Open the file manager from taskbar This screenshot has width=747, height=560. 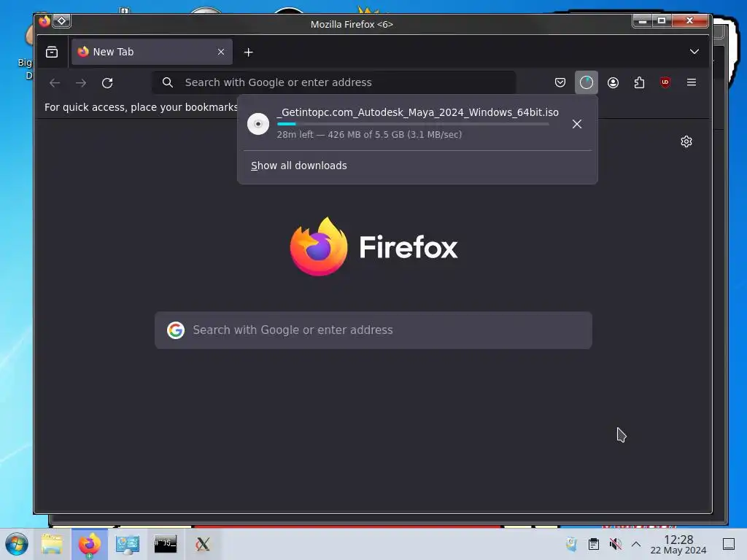point(52,544)
